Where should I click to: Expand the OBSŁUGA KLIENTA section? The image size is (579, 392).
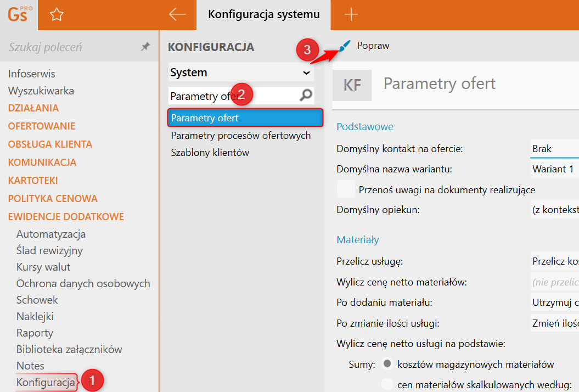coord(50,144)
